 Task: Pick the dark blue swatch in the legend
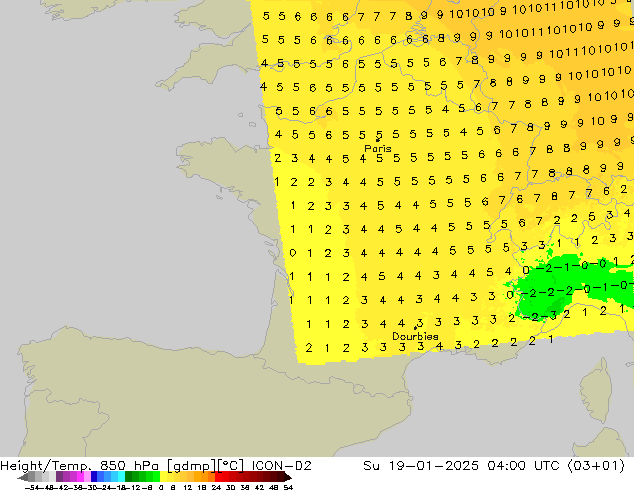click(x=94, y=477)
